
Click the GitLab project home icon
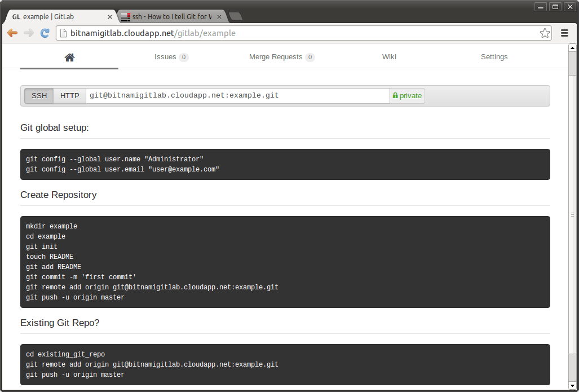coord(69,56)
